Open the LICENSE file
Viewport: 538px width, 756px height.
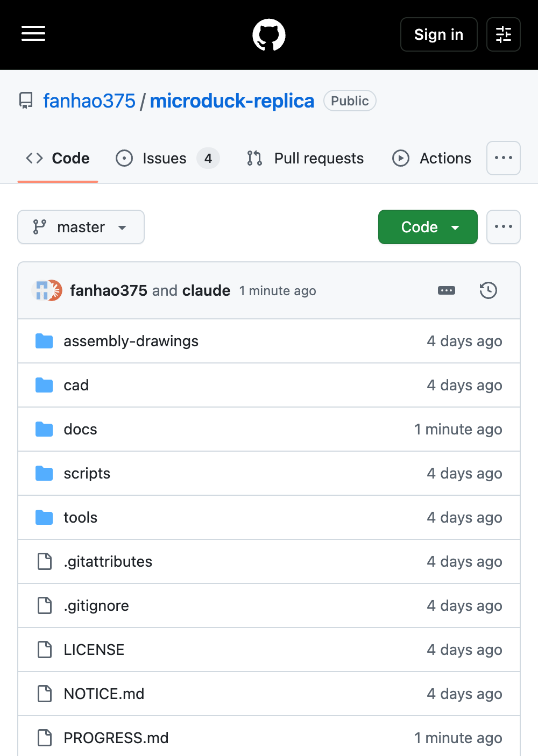[x=94, y=650]
